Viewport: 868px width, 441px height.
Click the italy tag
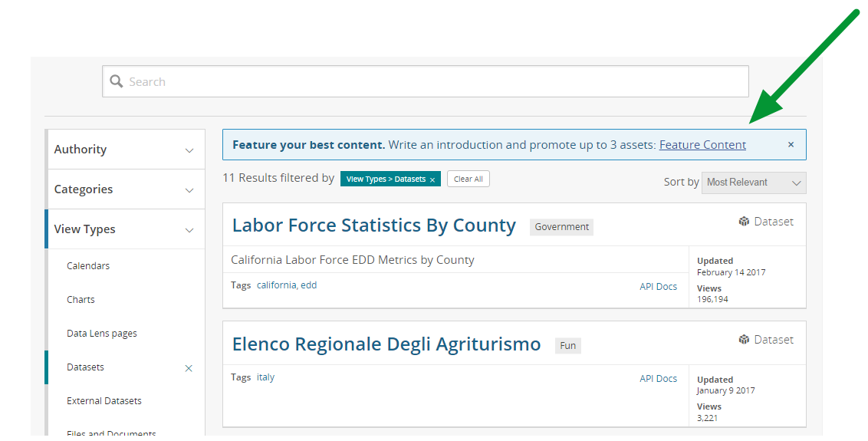tap(266, 377)
